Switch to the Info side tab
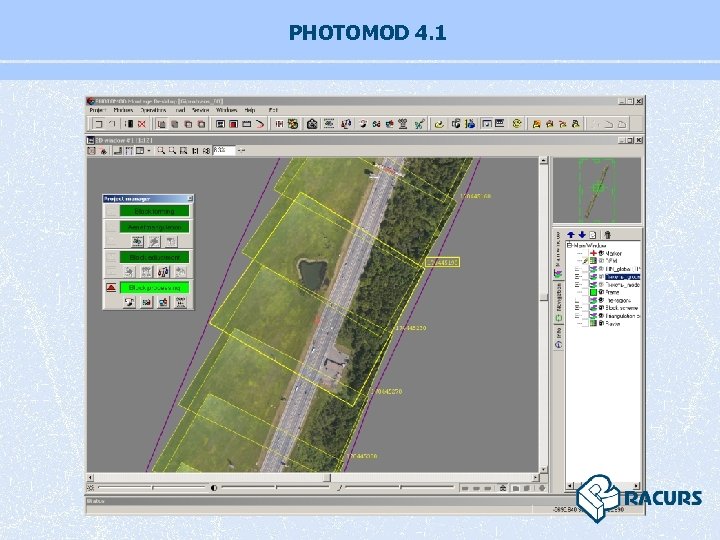Screen dimensions: 720x540 coord(558,337)
